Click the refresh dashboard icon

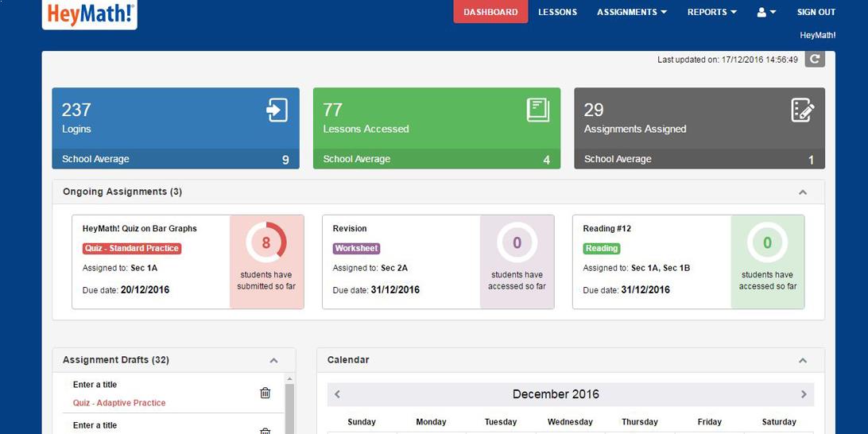pyautogui.click(x=814, y=59)
